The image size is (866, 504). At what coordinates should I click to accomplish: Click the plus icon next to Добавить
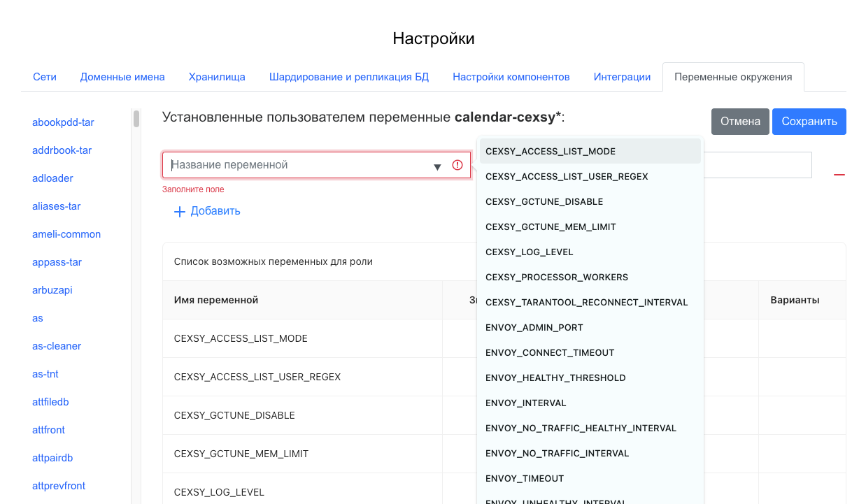[x=179, y=211]
